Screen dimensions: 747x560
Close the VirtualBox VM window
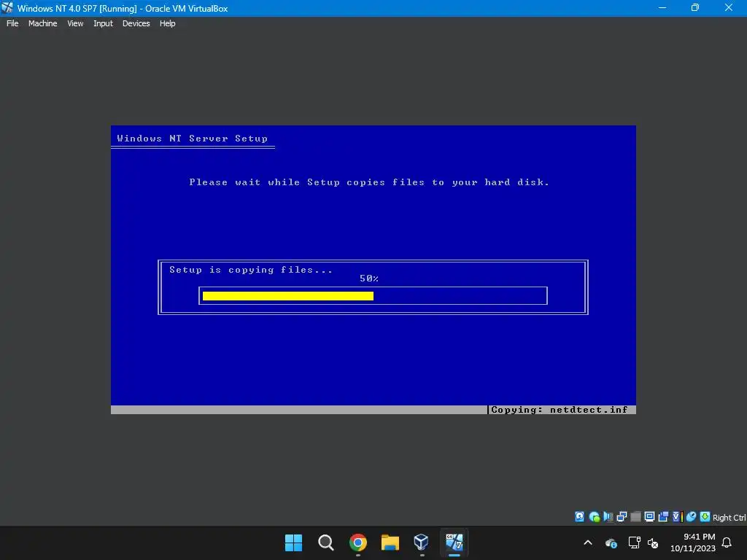click(729, 7)
